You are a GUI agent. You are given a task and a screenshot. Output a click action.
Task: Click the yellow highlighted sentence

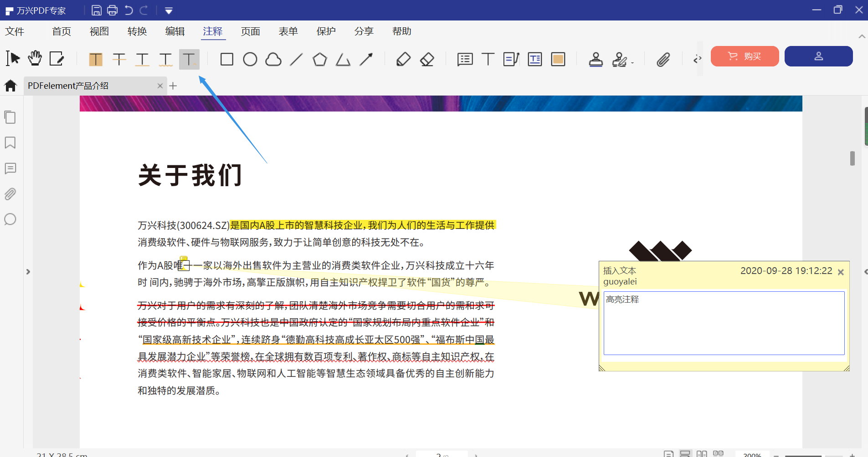click(363, 225)
